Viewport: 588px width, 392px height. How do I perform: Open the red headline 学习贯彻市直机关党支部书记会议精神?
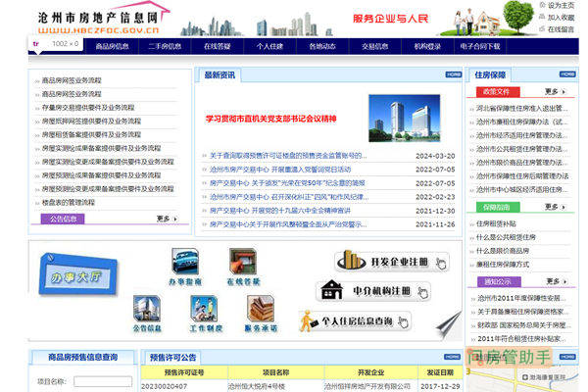(x=270, y=119)
